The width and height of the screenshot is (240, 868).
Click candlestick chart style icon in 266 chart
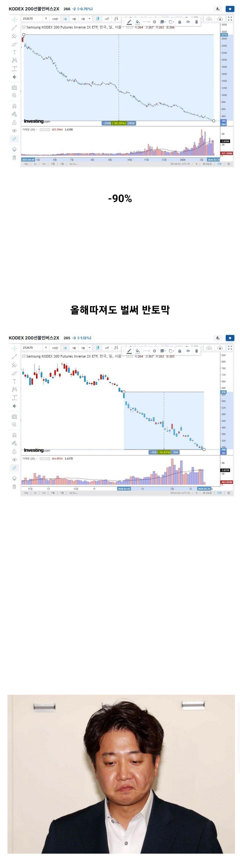[x=98, y=19]
